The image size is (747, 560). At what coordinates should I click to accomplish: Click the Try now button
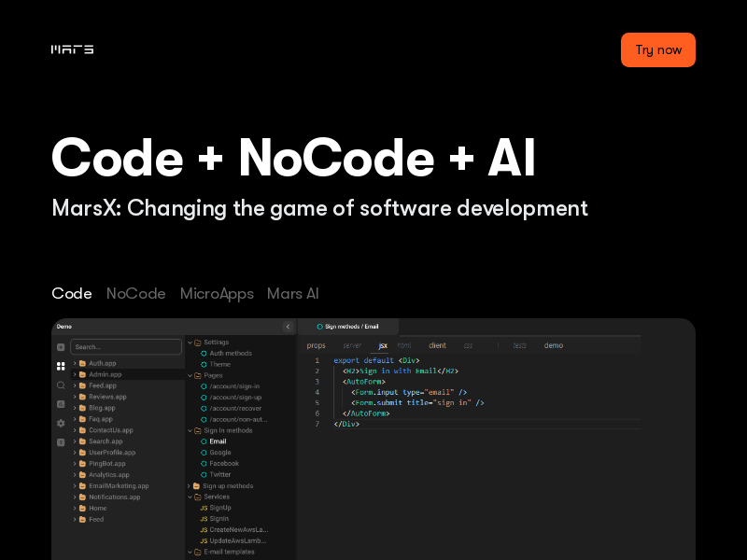coord(658,50)
